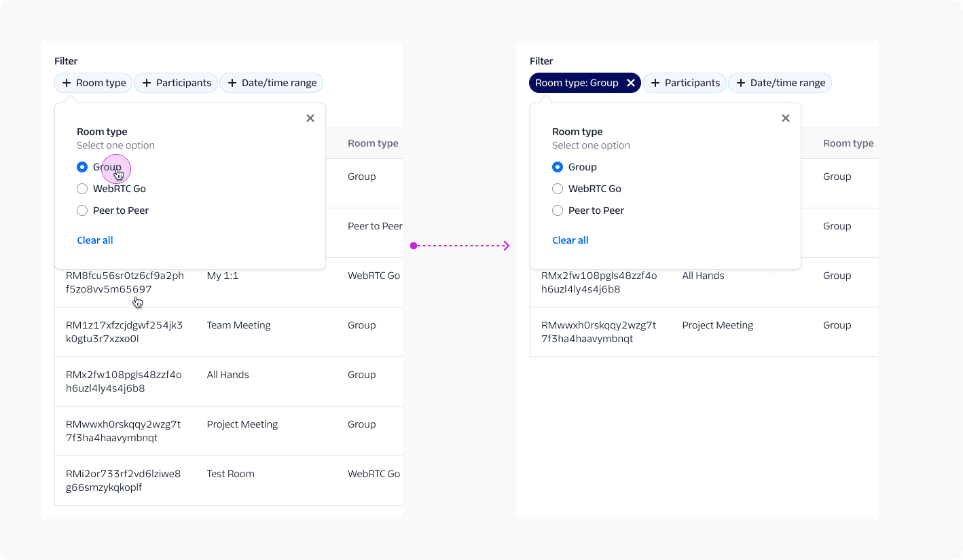
Task: Click the plus icon on right Participants chip
Action: [655, 82]
